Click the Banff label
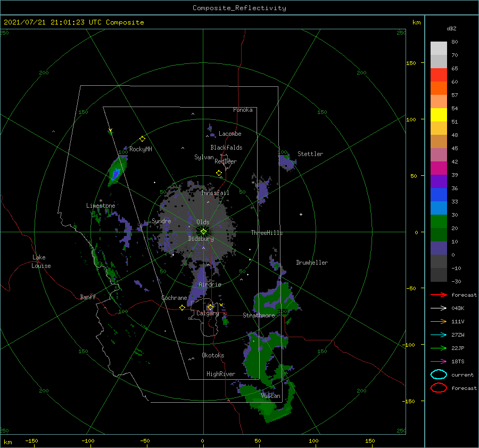 click(88, 297)
